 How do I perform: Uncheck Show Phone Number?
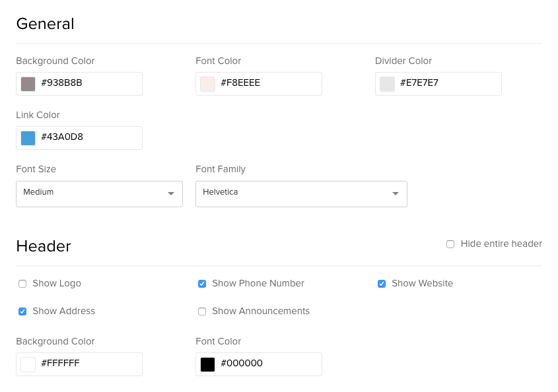click(x=202, y=284)
